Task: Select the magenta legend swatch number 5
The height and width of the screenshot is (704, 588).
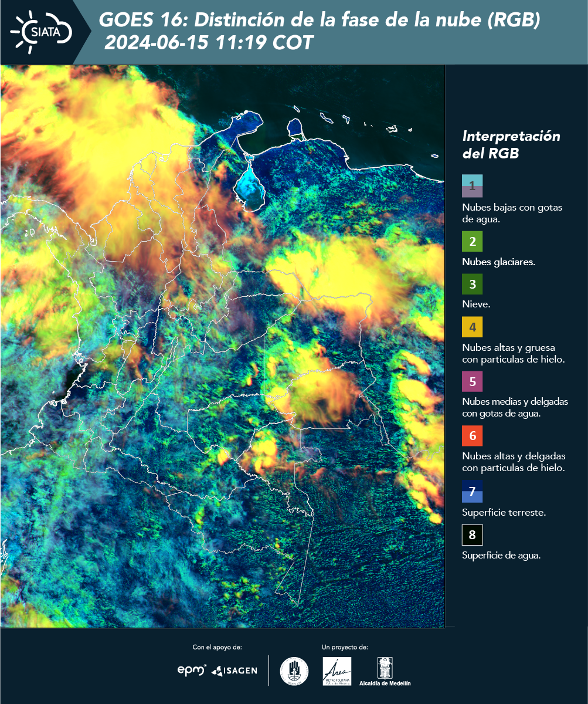Action: (x=473, y=381)
